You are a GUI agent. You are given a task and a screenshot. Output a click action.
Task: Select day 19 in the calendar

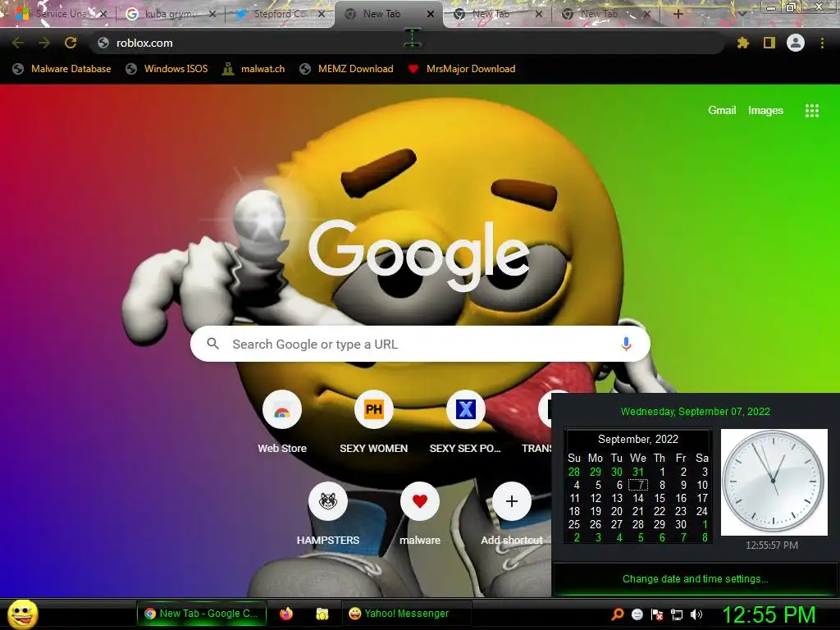click(x=596, y=512)
